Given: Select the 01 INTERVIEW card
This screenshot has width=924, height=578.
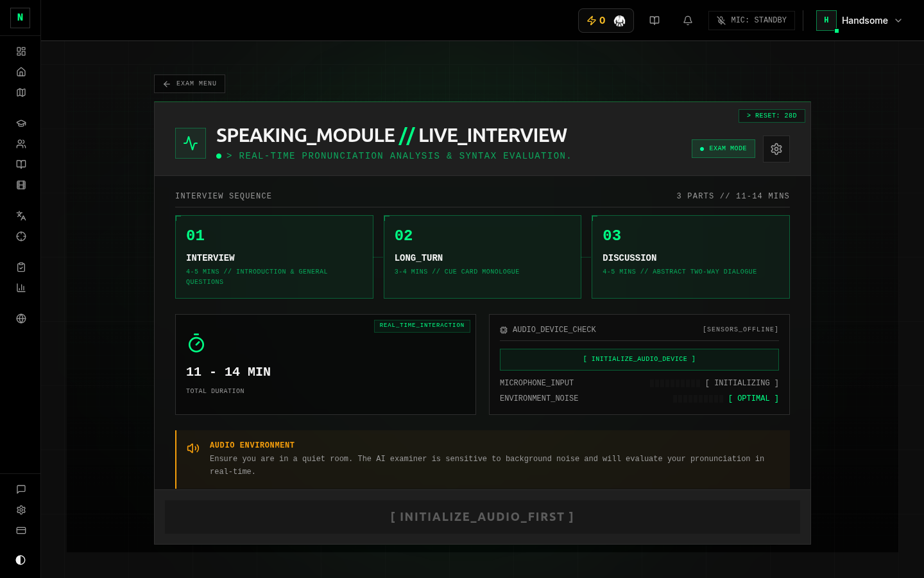Looking at the screenshot, I should point(274,257).
